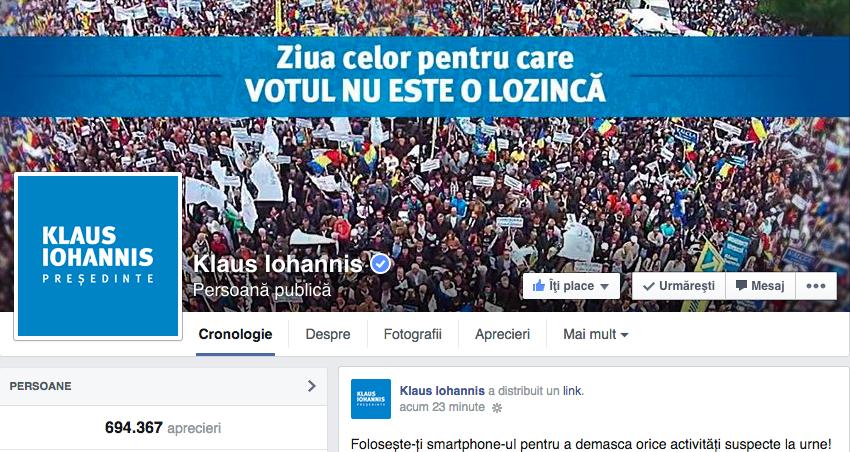Click the post privacy gear icon
The image size is (850, 452).
496,408
